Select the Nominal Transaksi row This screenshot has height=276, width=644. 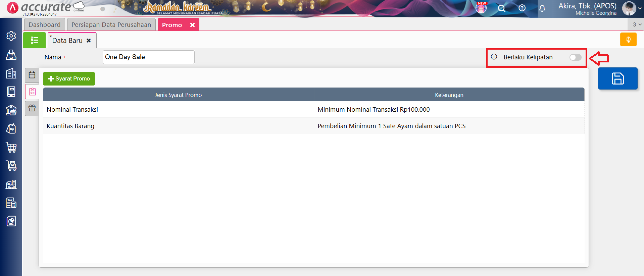pos(178,110)
